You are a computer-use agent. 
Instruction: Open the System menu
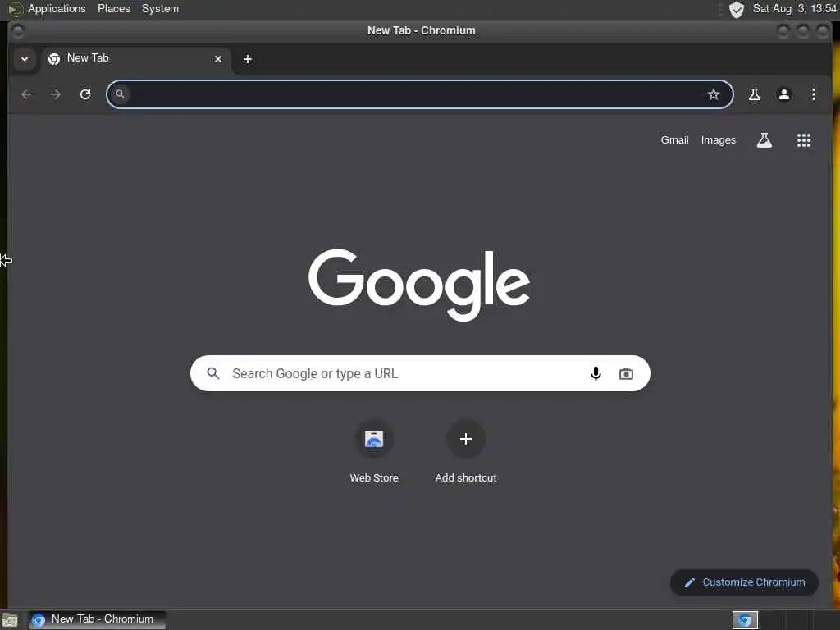(160, 8)
